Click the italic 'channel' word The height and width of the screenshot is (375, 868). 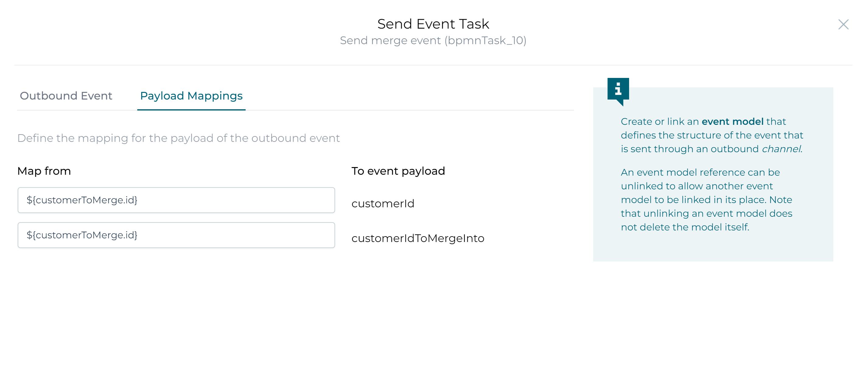pyautogui.click(x=781, y=149)
